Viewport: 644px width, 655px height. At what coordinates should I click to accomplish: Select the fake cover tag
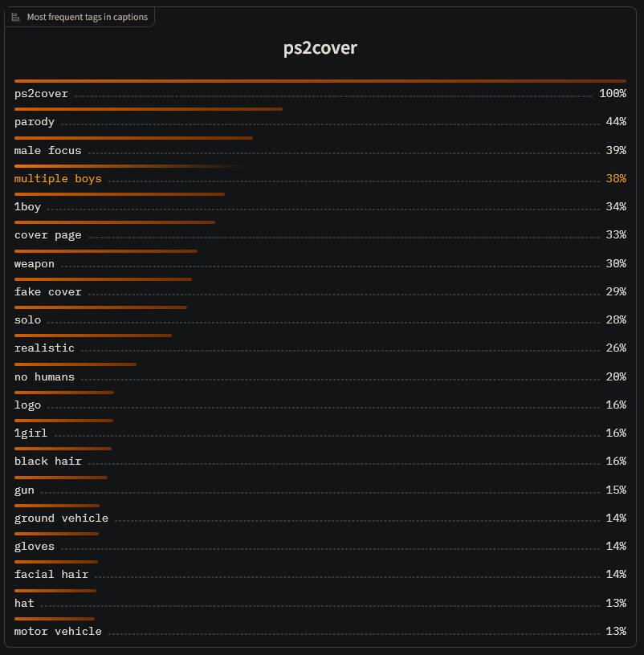[47, 291]
